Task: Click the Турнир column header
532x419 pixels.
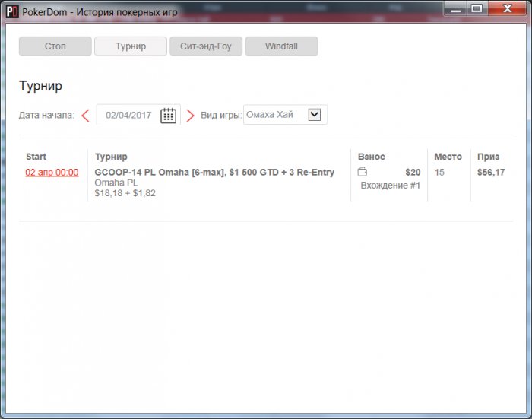Action: (x=111, y=157)
